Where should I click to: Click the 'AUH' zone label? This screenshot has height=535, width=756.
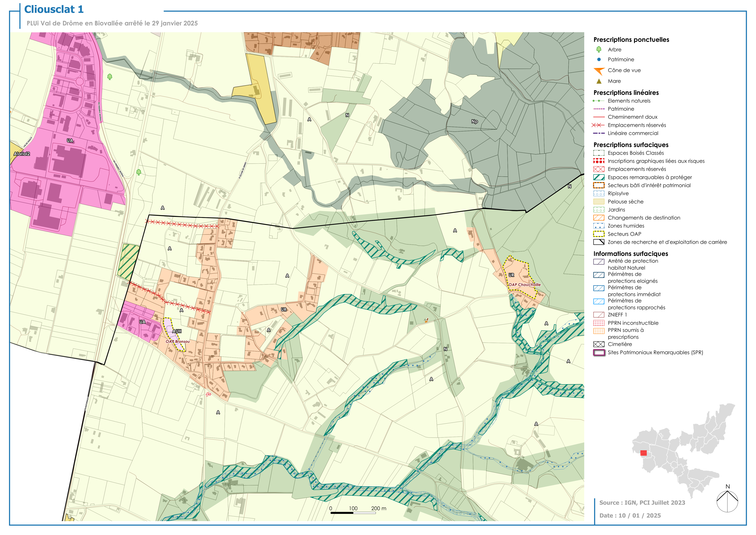click(x=177, y=331)
